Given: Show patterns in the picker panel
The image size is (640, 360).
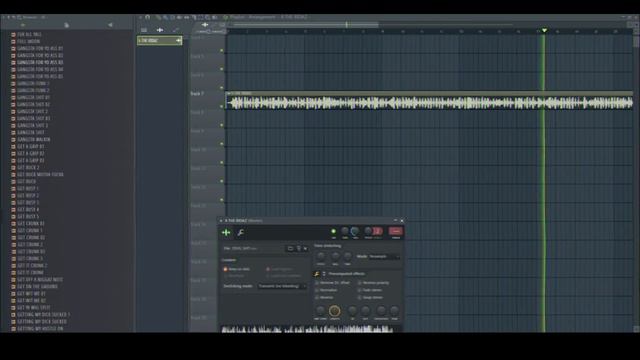Looking at the screenshot, I should [144, 30].
